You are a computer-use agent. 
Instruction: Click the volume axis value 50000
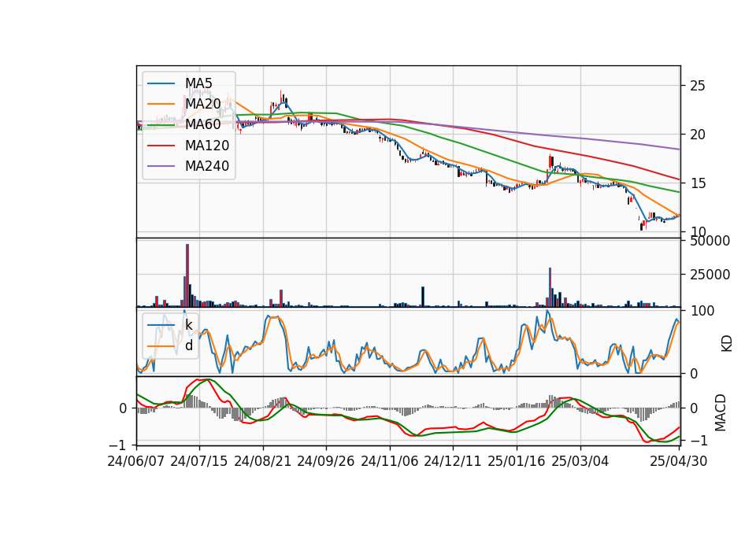tap(710, 241)
